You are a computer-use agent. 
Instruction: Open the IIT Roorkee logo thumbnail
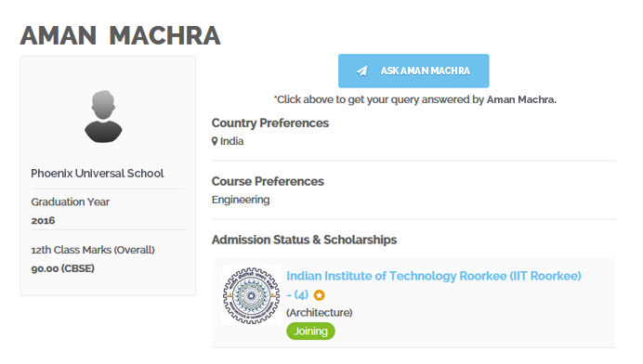click(252, 295)
